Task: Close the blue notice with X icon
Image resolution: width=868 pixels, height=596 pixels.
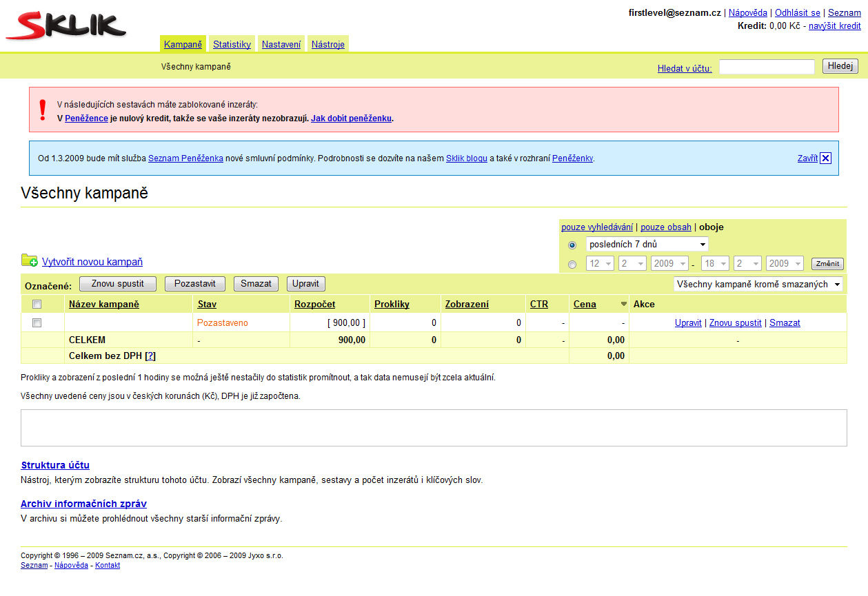Action: 826,158
